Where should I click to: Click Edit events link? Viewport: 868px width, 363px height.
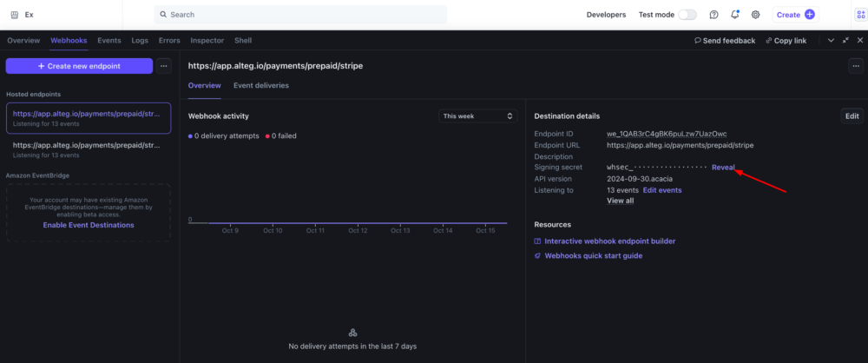pos(662,190)
